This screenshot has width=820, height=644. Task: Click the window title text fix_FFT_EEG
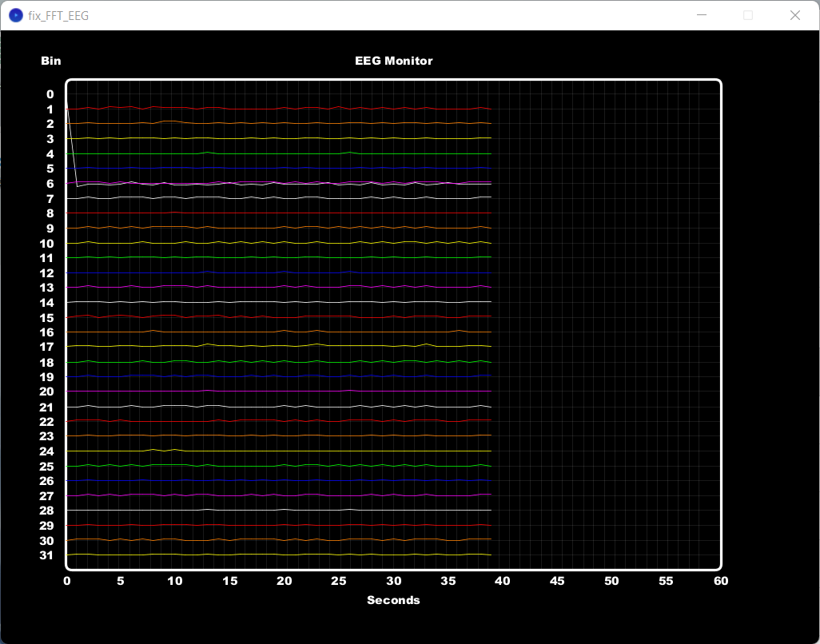click(x=58, y=15)
